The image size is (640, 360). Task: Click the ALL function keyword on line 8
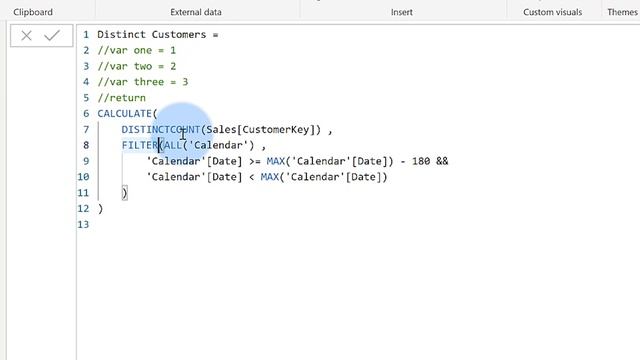click(173, 145)
